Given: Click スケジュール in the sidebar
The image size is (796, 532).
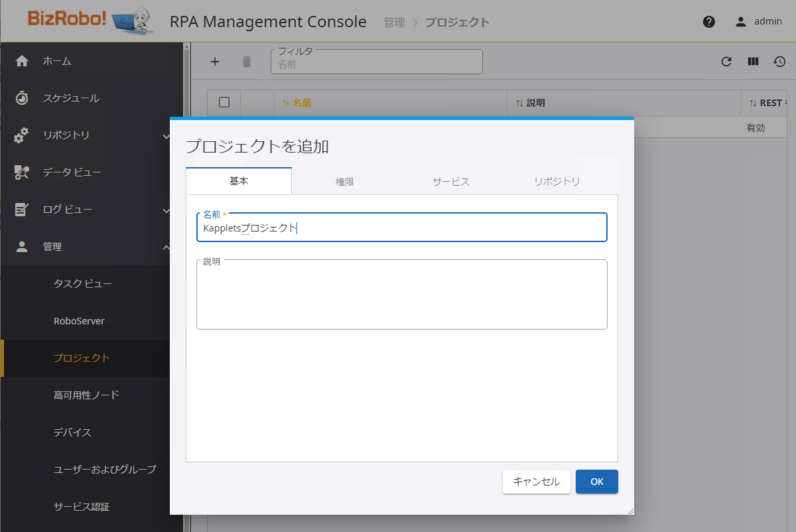Looking at the screenshot, I should 71,98.
